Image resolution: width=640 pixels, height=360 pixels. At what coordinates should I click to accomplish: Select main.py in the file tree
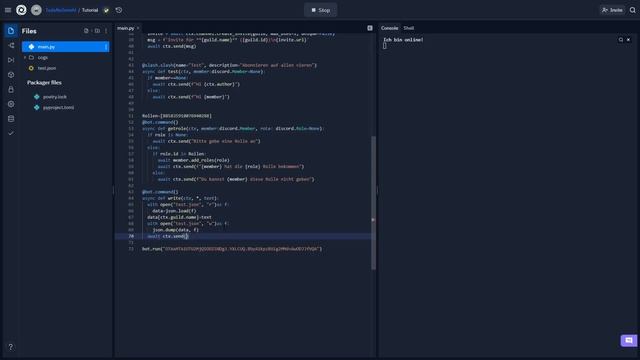tap(65, 47)
